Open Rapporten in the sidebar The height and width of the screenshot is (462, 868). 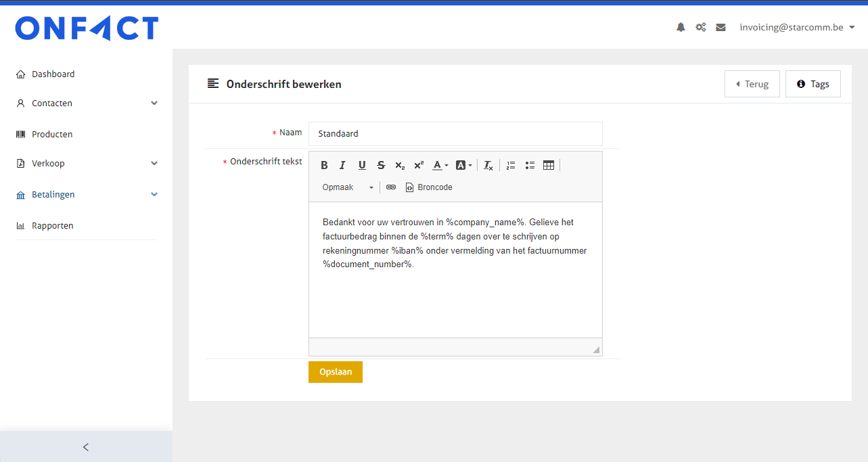point(53,225)
